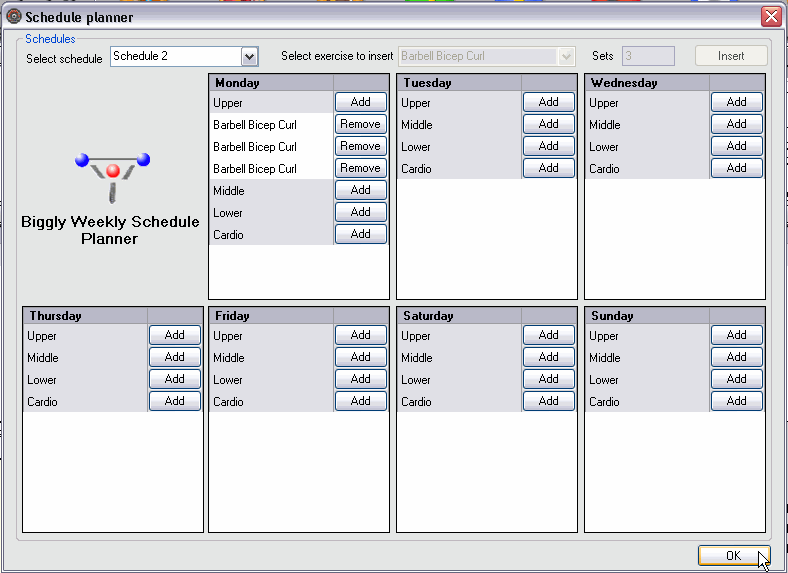Add exercise to Friday Cardio
The width and height of the screenshot is (788, 573).
point(360,401)
